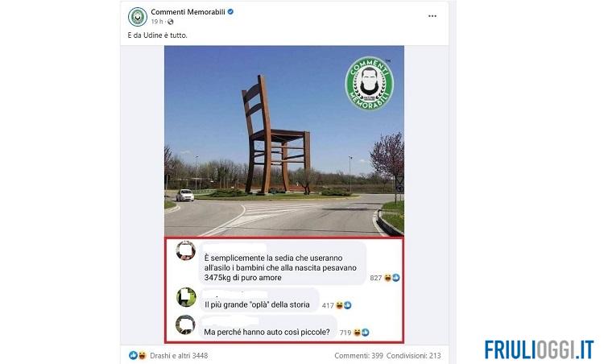This screenshot has width=604, height=364.
Task: Click the 19 h post timestamp
Action: pos(157,22)
